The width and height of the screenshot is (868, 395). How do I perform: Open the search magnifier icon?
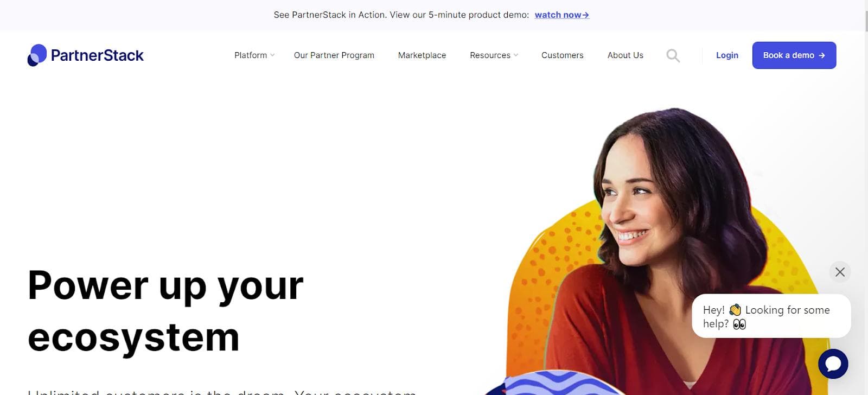point(673,55)
